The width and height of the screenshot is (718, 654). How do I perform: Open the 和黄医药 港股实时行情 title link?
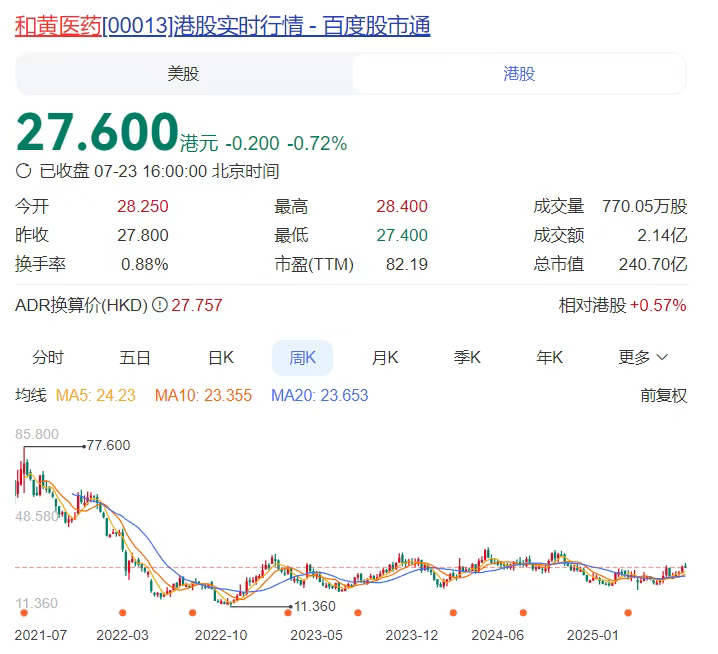222,25
